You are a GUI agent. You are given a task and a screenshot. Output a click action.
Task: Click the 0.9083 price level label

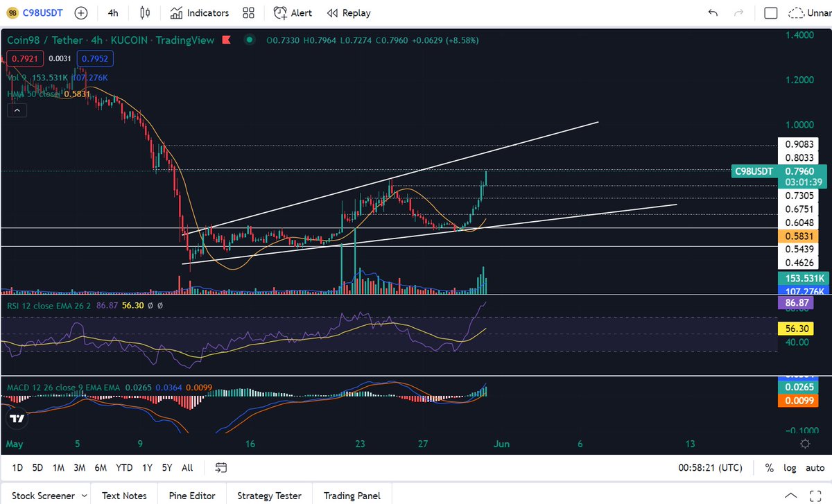799,144
